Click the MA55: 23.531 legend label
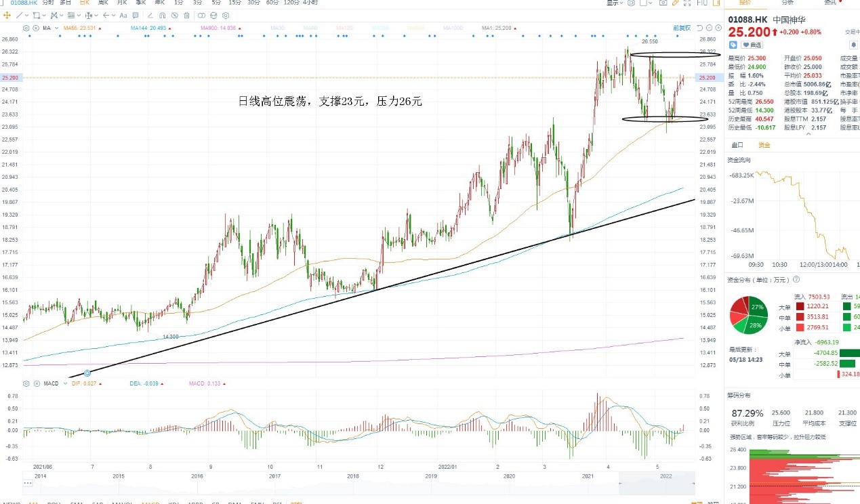Viewport: 860px width, 504px height. pos(80,28)
